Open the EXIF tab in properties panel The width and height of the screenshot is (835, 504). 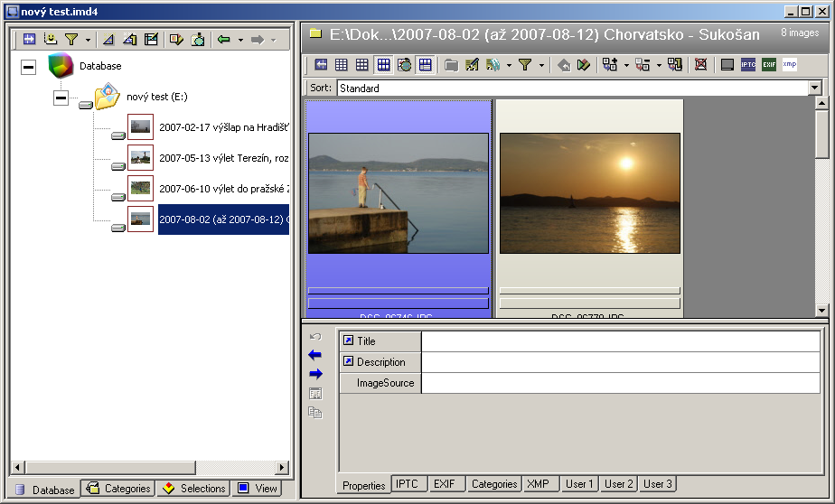tap(446, 484)
